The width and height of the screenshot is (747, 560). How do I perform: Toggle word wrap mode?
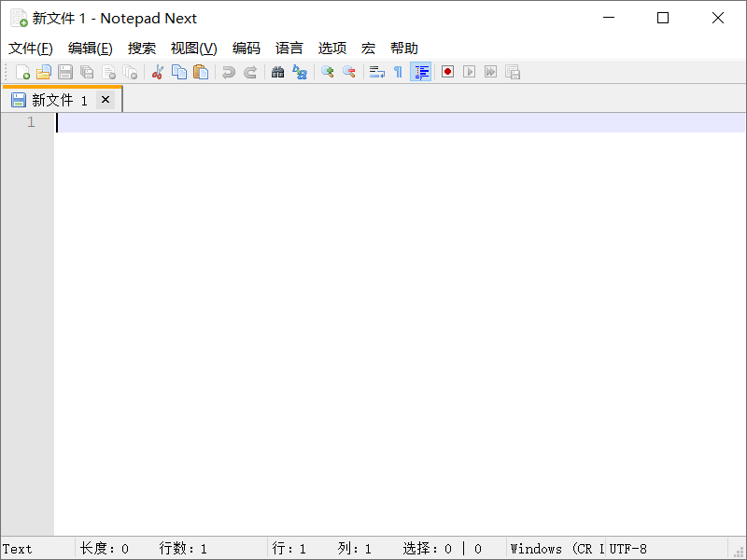(x=375, y=72)
